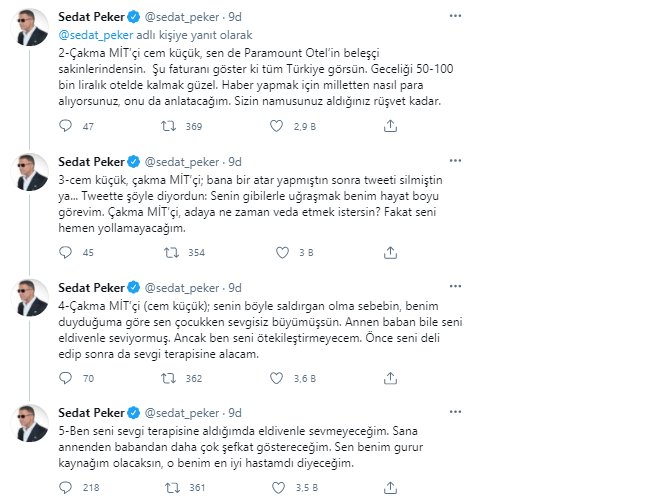The width and height of the screenshot is (652, 503).
Task: Share the tweet numbered 3
Action: [x=390, y=252]
